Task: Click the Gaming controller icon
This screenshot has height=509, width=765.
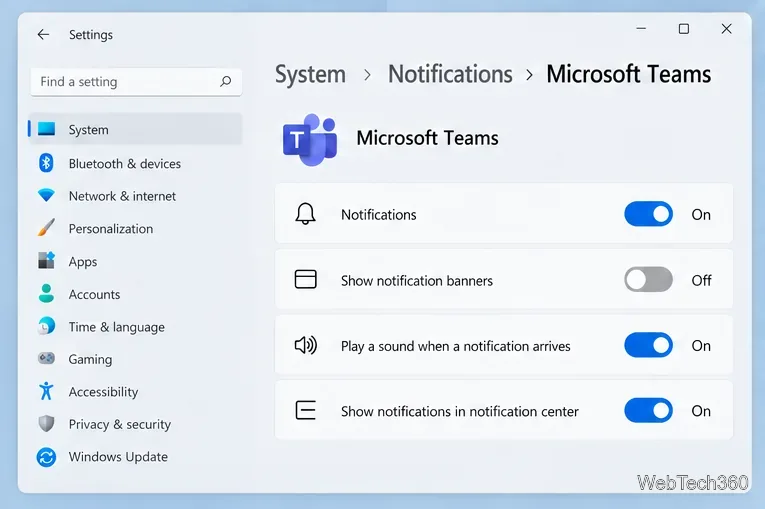Action: coord(46,359)
